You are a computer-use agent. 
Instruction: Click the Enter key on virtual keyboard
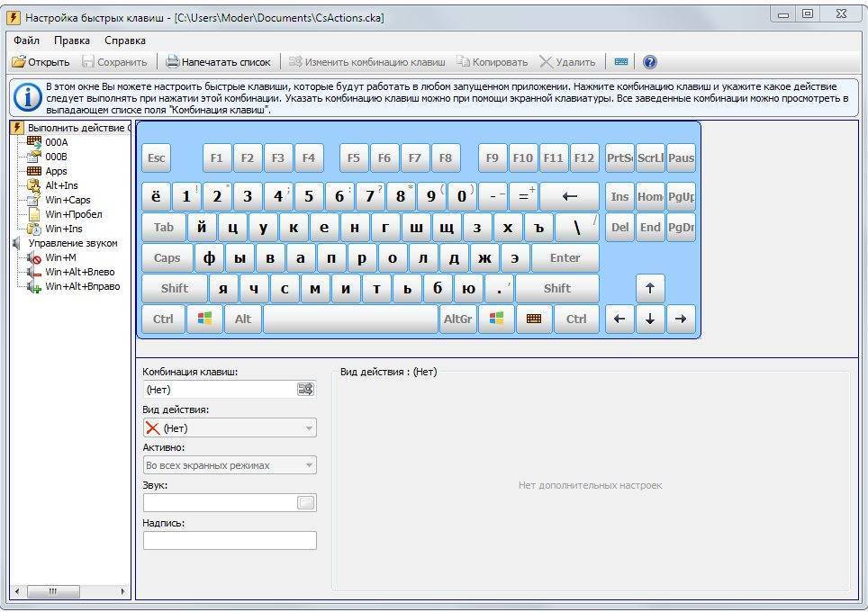(565, 258)
